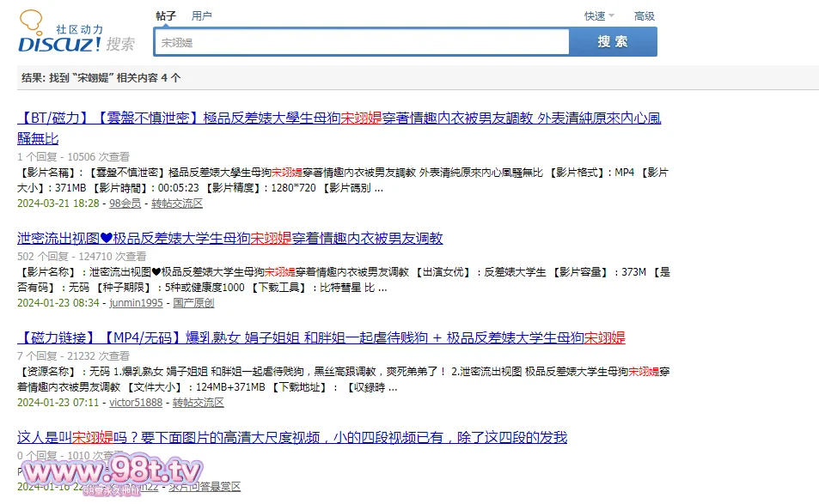
Task: View the author profile junmin1995
Action: pyautogui.click(x=136, y=303)
